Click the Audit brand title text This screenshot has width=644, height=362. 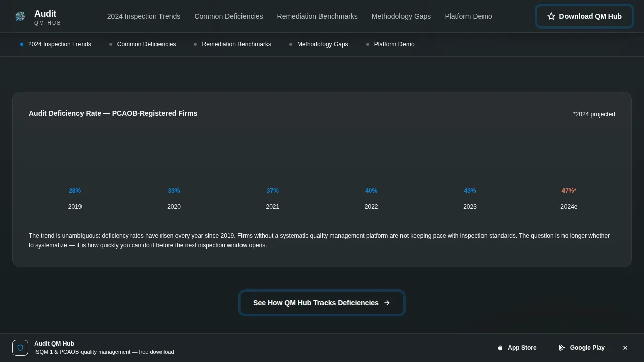(45, 14)
